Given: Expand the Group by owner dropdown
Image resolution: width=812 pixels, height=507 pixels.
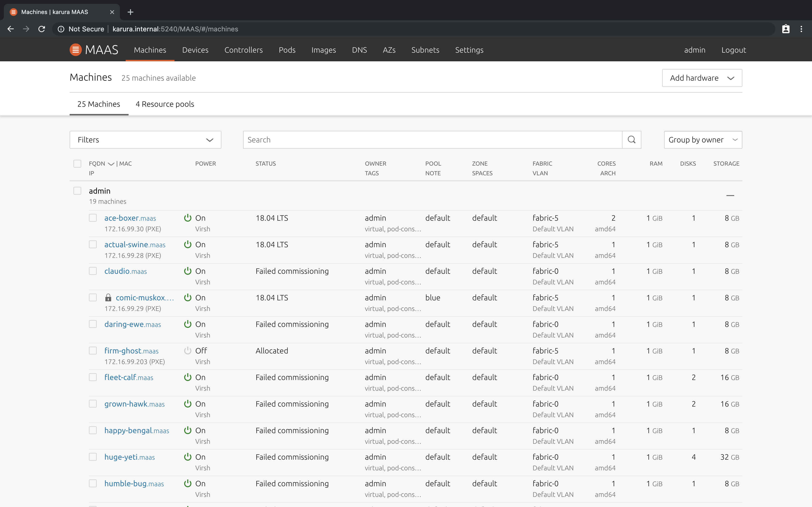Looking at the screenshot, I should pos(703,140).
